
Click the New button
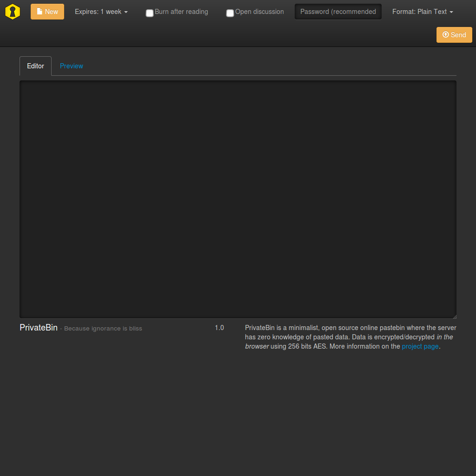pos(47,12)
